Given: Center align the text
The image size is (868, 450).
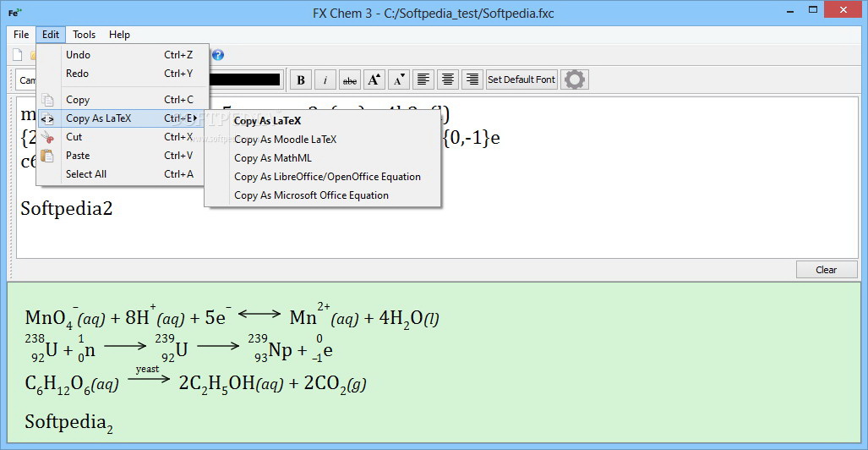Looking at the screenshot, I should (x=447, y=80).
